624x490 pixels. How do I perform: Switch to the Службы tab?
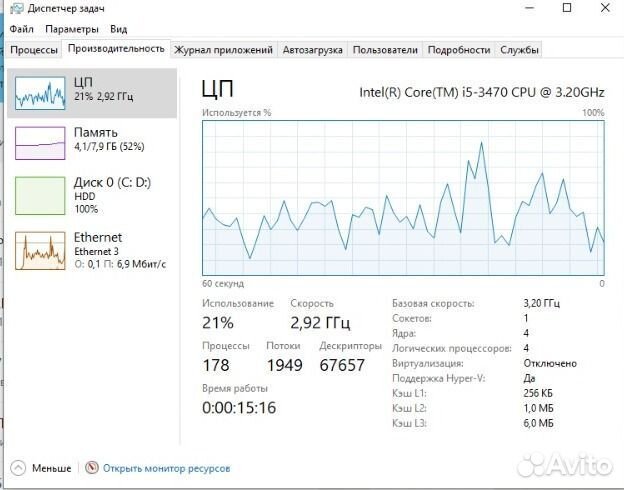pos(519,50)
